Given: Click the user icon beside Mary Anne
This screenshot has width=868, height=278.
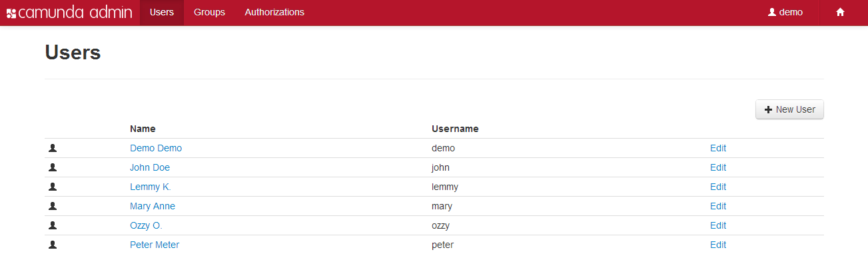Looking at the screenshot, I should (x=53, y=206).
